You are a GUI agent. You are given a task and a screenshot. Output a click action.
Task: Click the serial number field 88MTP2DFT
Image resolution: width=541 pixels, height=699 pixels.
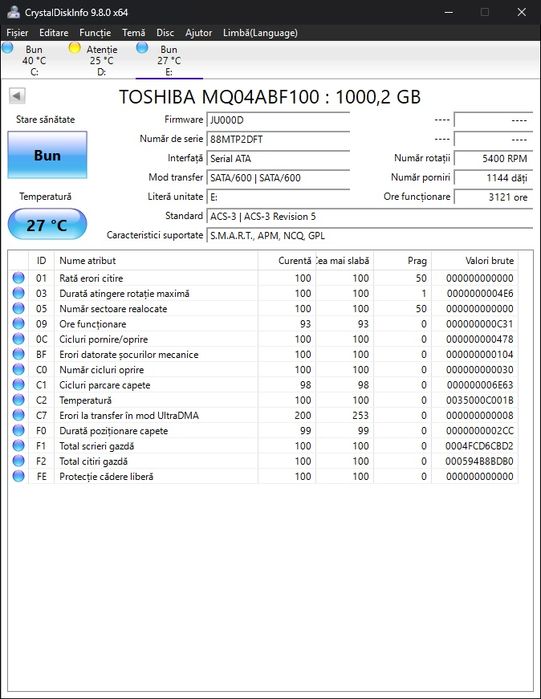point(278,139)
